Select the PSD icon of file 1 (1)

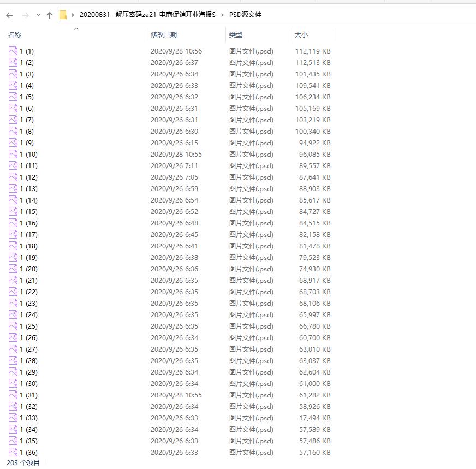click(x=13, y=51)
